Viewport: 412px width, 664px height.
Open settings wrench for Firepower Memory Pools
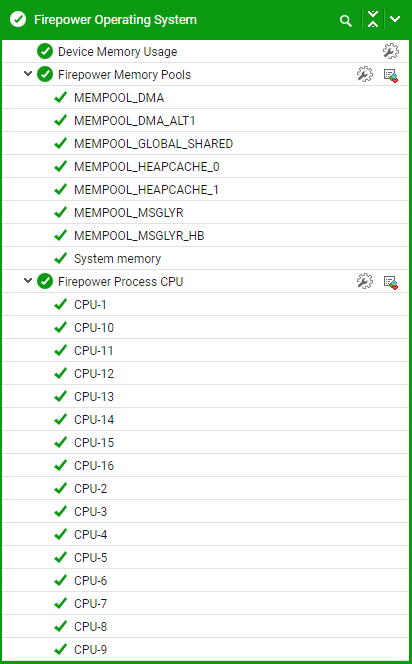365,74
